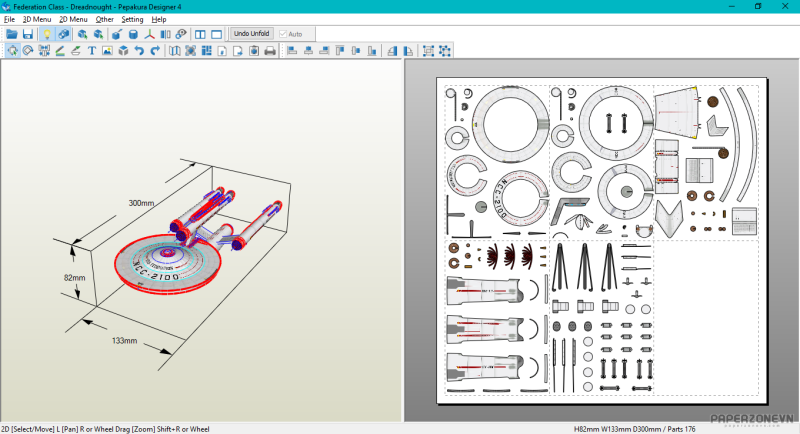Image resolution: width=800 pixels, height=434 pixels.
Task: Click the Open file folder icon
Action: [12, 34]
